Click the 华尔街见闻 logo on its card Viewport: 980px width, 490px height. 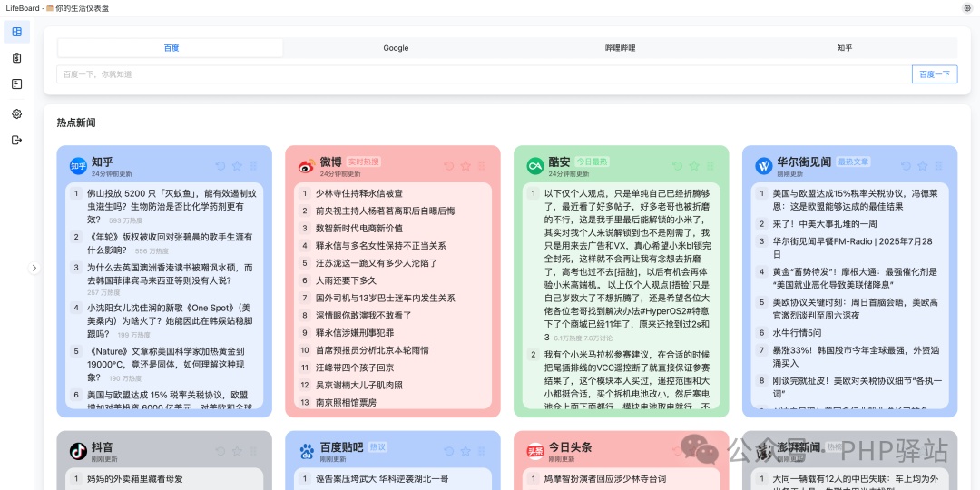(764, 166)
